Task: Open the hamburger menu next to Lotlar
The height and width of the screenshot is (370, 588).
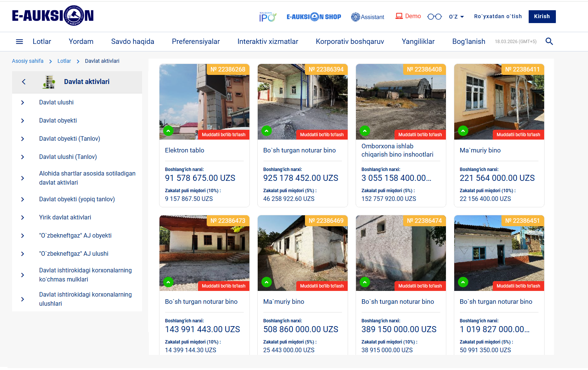Action: tap(19, 42)
